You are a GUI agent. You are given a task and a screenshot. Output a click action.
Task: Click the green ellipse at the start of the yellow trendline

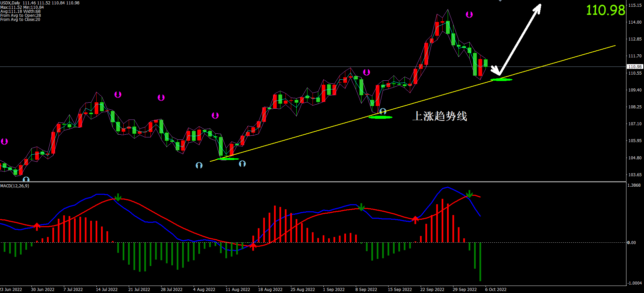228,159
